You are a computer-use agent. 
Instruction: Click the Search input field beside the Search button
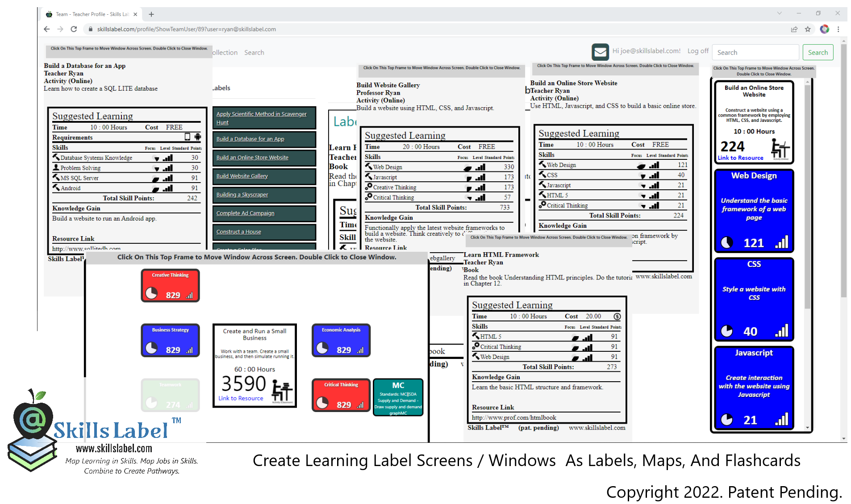[x=755, y=52]
